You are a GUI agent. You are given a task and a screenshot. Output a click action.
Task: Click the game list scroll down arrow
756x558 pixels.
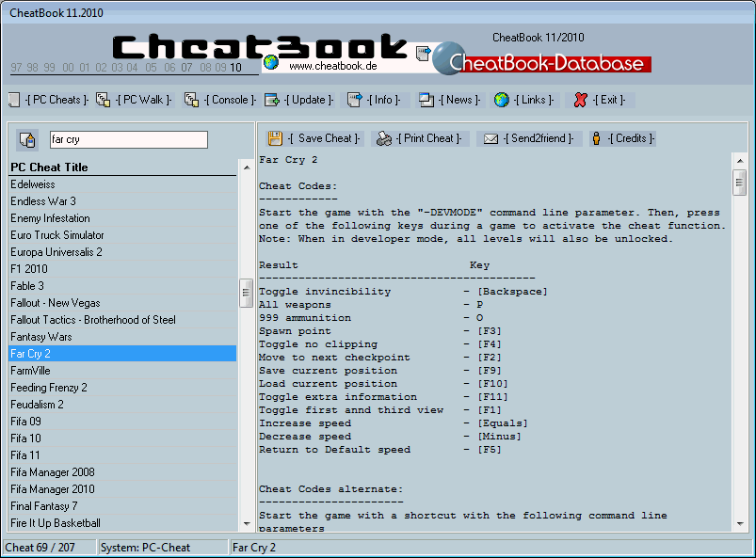coord(247,523)
